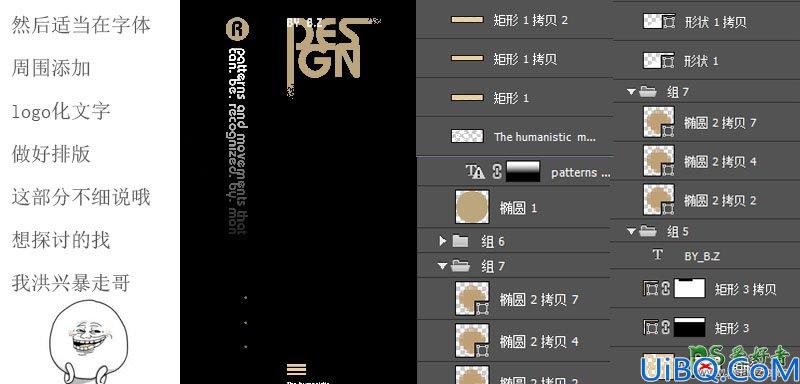Select white mask thumbnail of 矩形 3 拷贝
The height and width of the screenshot is (384, 800).
coord(690,288)
